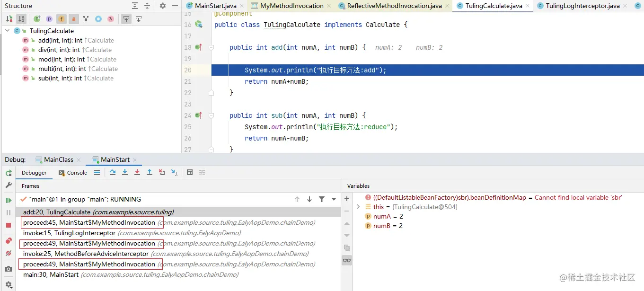The height and width of the screenshot is (291, 644).
Task: Toggle Show Inherited members (green I icon)
Action: tap(37, 19)
